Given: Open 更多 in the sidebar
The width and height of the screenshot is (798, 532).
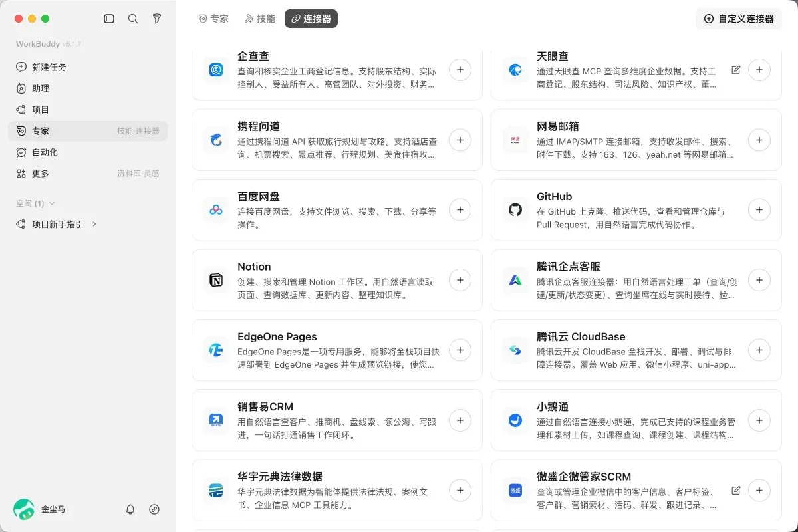Looking at the screenshot, I should click(x=88, y=174).
